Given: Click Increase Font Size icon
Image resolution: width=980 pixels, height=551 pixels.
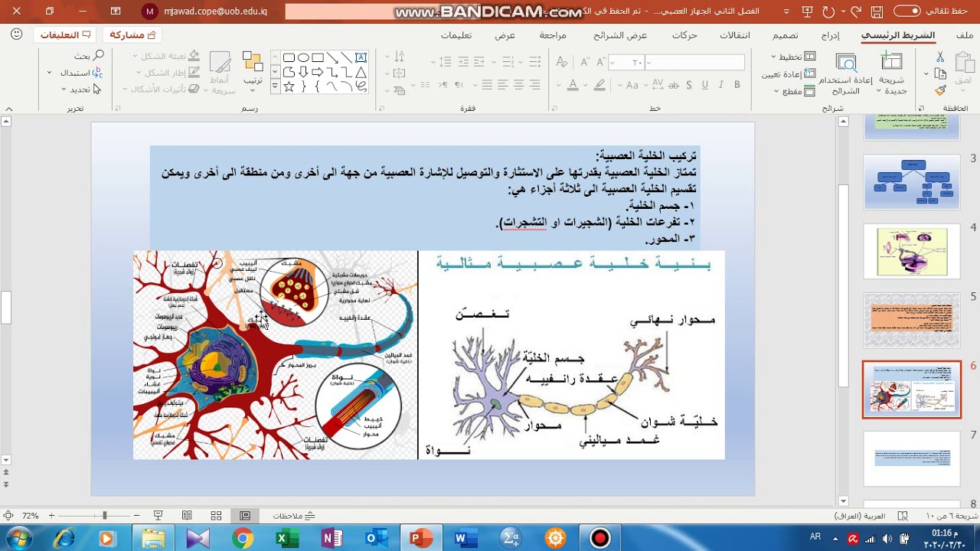Looking at the screenshot, I should (x=601, y=62).
